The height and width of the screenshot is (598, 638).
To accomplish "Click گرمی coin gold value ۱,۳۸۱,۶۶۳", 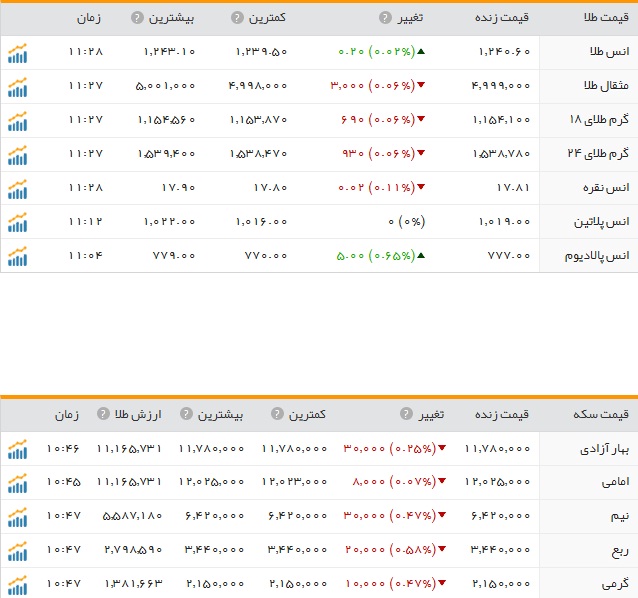I will click(133, 584).
